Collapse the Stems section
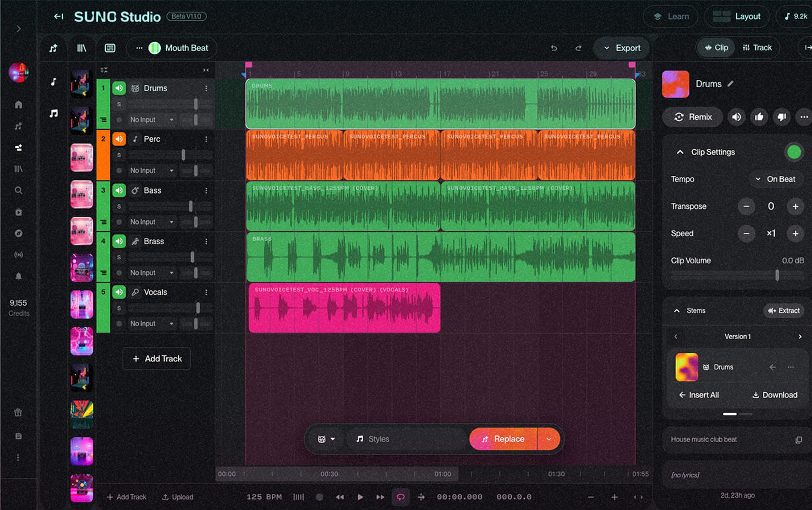 (677, 311)
